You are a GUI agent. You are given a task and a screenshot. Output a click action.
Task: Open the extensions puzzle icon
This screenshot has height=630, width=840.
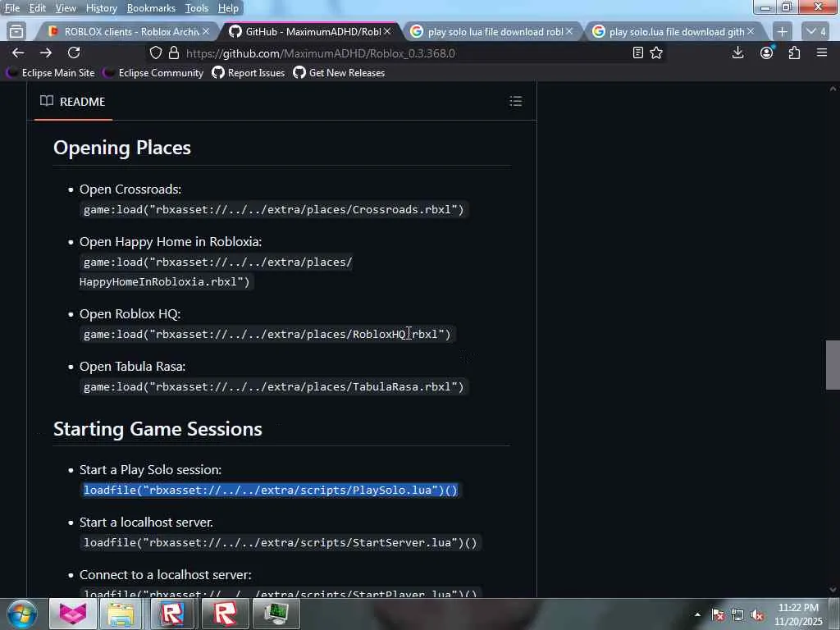794,52
